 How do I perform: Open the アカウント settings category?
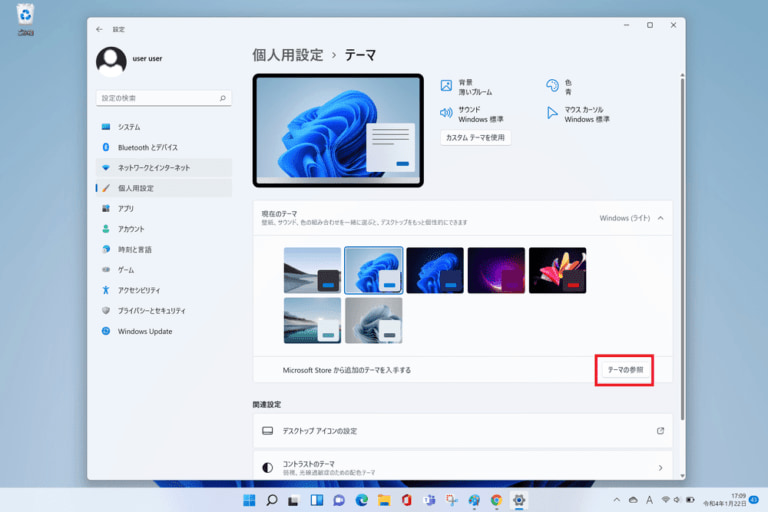(164, 229)
